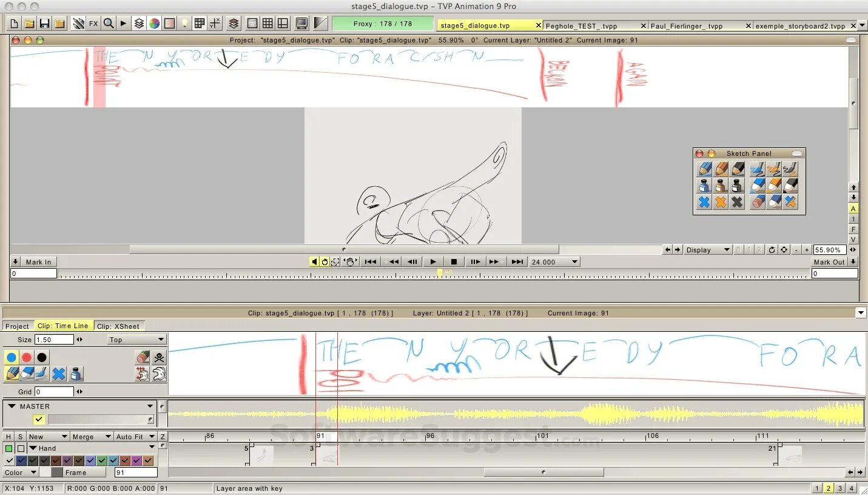Click the Play button
Screen dimensions: 868x495
433,262
